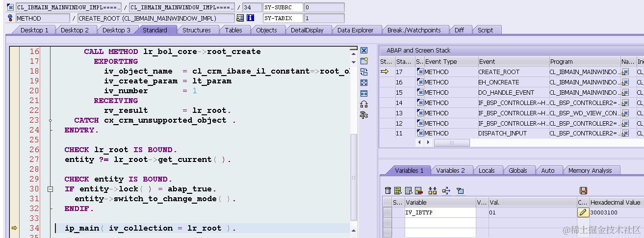Click the headphones Services of Tool icon

click(x=364, y=104)
